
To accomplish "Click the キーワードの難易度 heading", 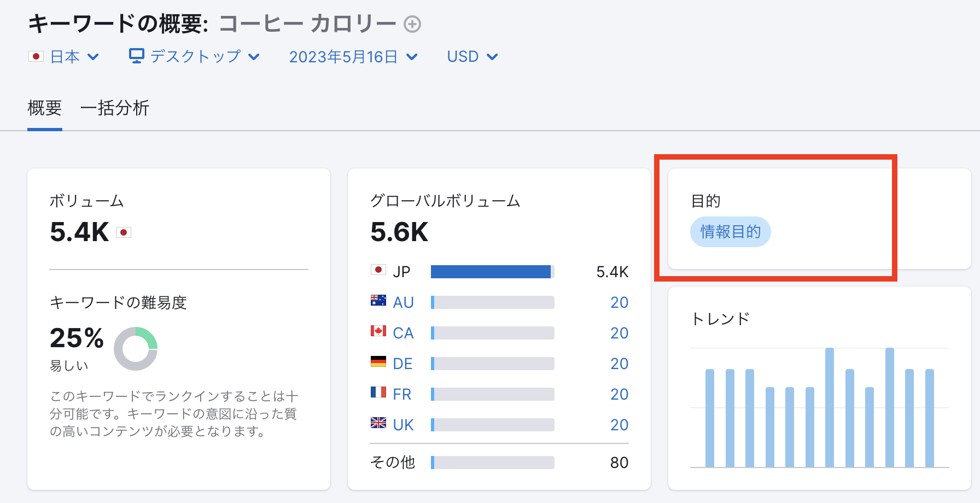I will click(118, 302).
